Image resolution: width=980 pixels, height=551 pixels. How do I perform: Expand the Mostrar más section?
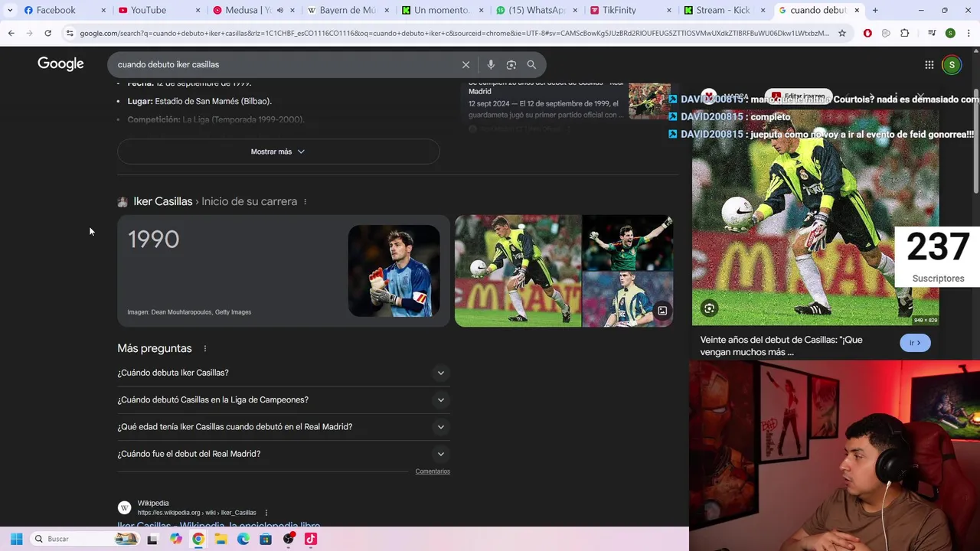click(278, 152)
